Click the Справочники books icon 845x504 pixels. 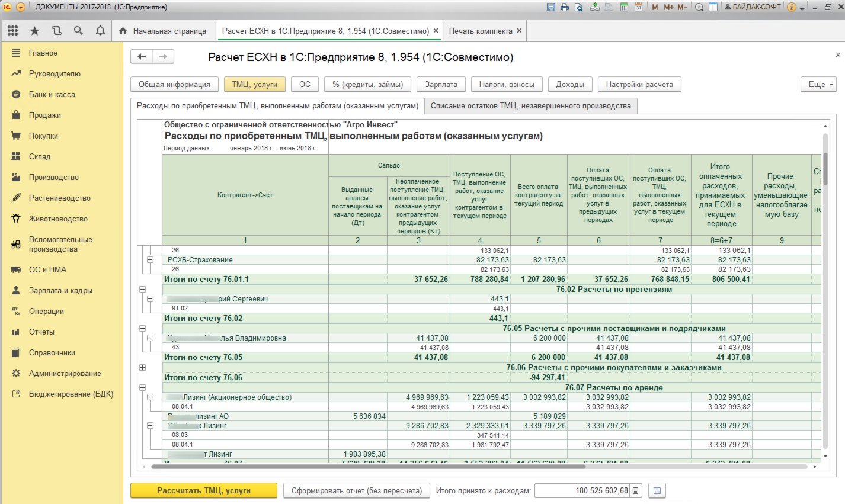coord(16,352)
